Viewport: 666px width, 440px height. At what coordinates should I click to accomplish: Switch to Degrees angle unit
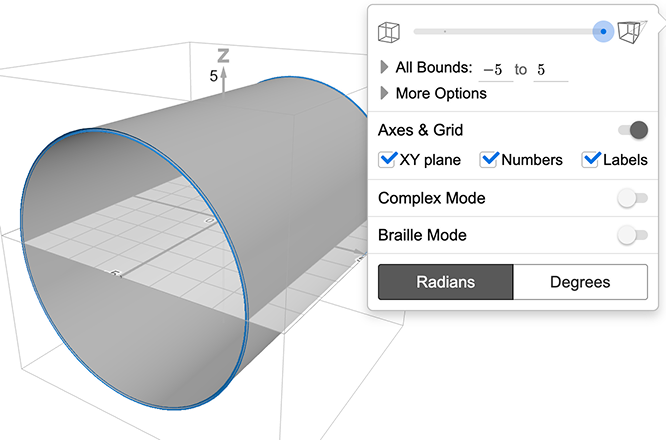(x=580, y=282)
